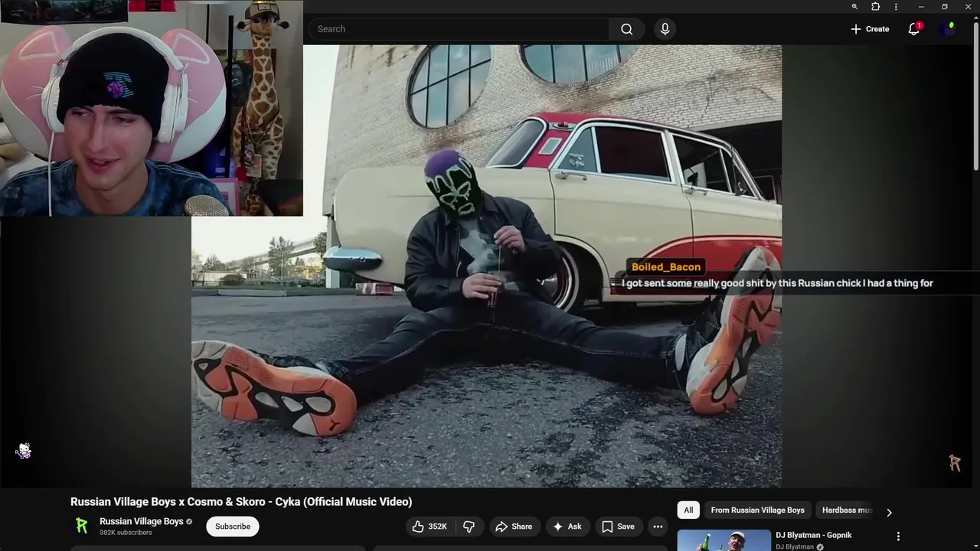
Task: Open more actions ellipsis under video
Action: 658,527
